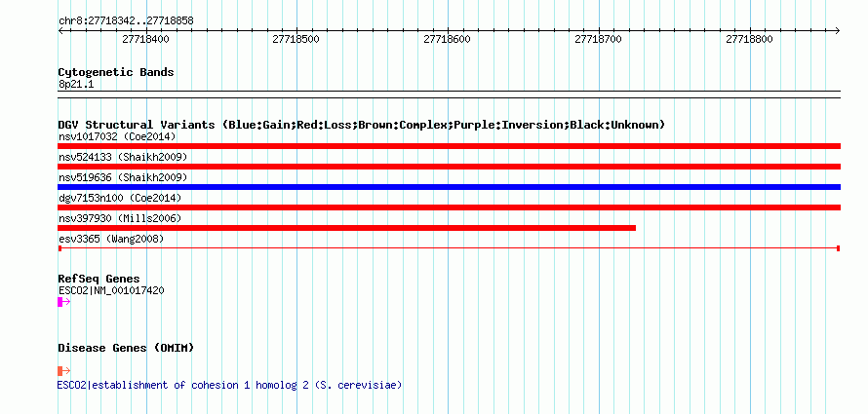This screenshot has height=414, width=868.
Task: Click the 27718800 ruler tick label
Action: [749, 39]
